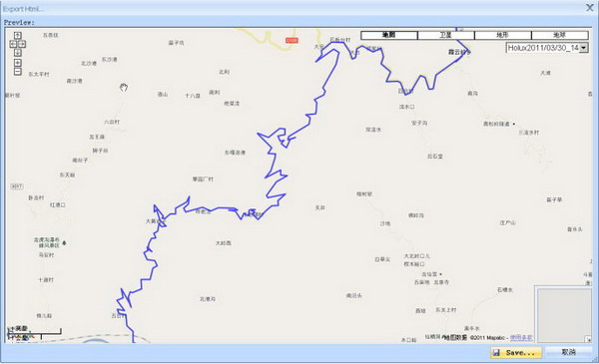This screenshot has width=599, height=364.
Task: Pan the map right with arrow control
Action: tap(22, 44)
